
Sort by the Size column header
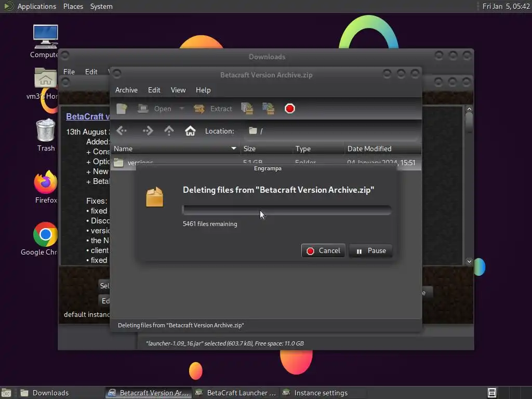pyautogui.click(x=267, y=149)
